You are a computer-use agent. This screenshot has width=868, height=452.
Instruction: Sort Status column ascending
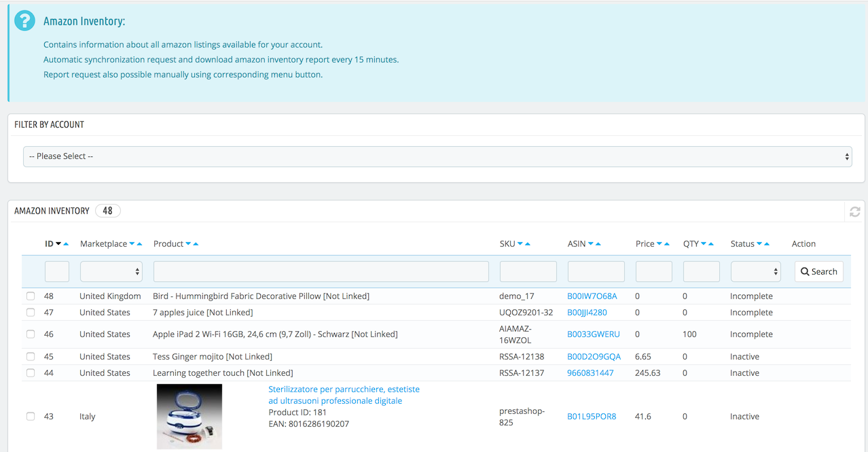[767, 244]
